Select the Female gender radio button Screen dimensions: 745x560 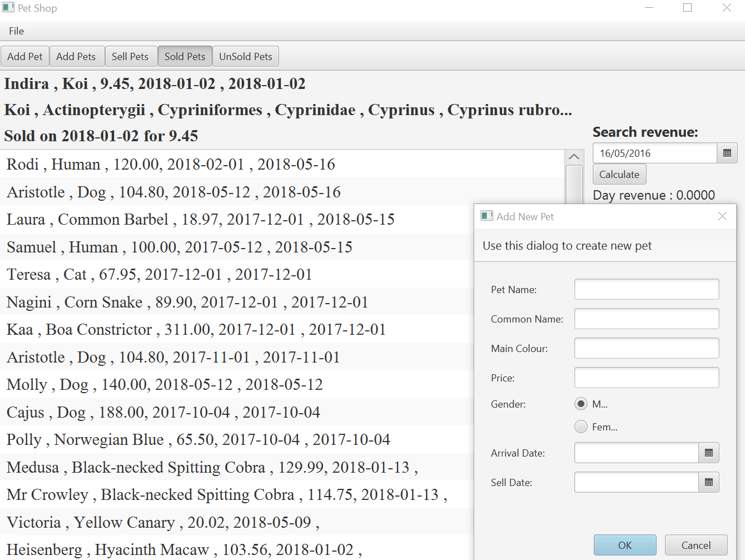[581, 427]
